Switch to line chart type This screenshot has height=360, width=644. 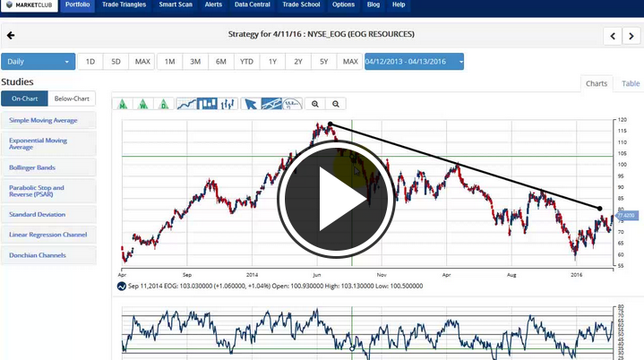187,104
